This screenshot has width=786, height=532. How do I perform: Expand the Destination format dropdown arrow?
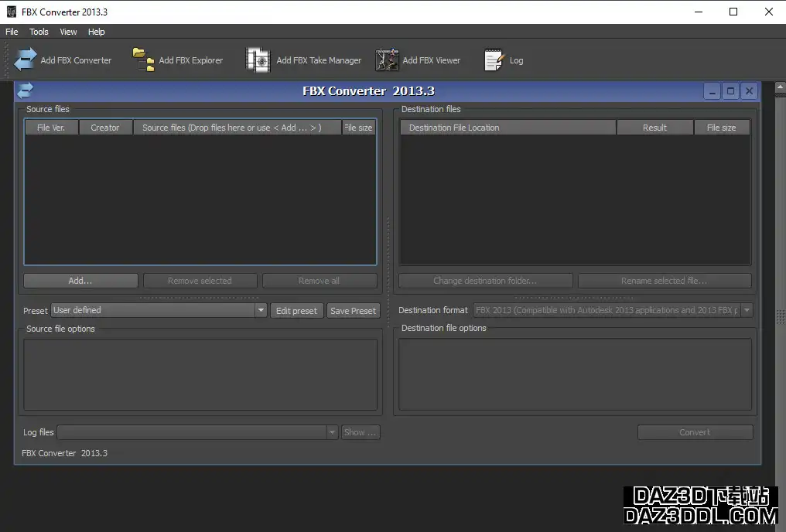pyautogui.click(x=747, y=310)
